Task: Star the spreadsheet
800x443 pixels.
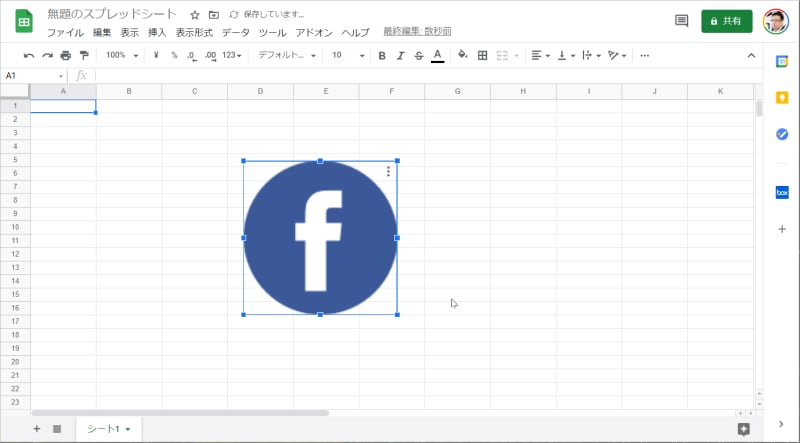Action: pyautogui.click(x=194, y=15)
